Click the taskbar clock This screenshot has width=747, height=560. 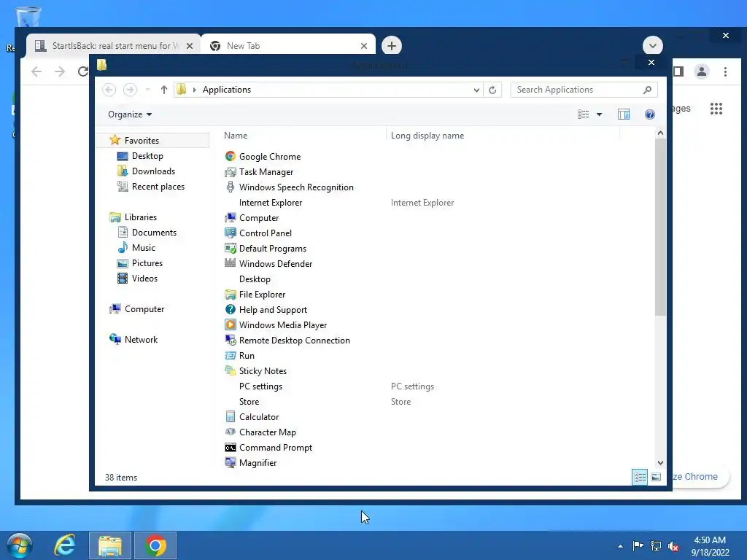(x=710, y=545)
